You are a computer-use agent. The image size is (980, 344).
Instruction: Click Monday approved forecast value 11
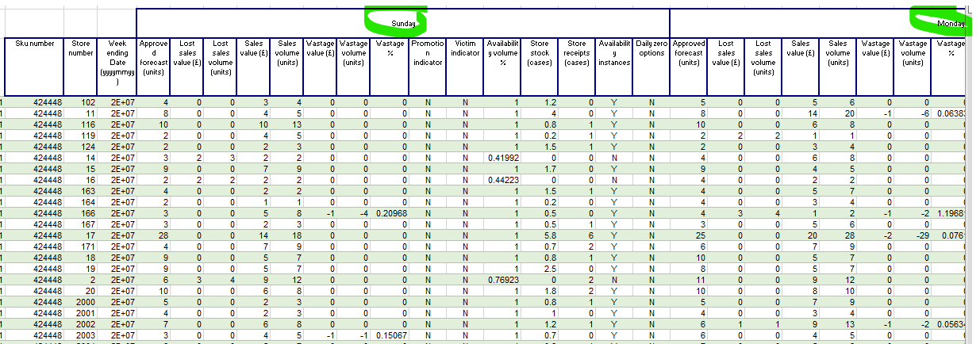689,280
